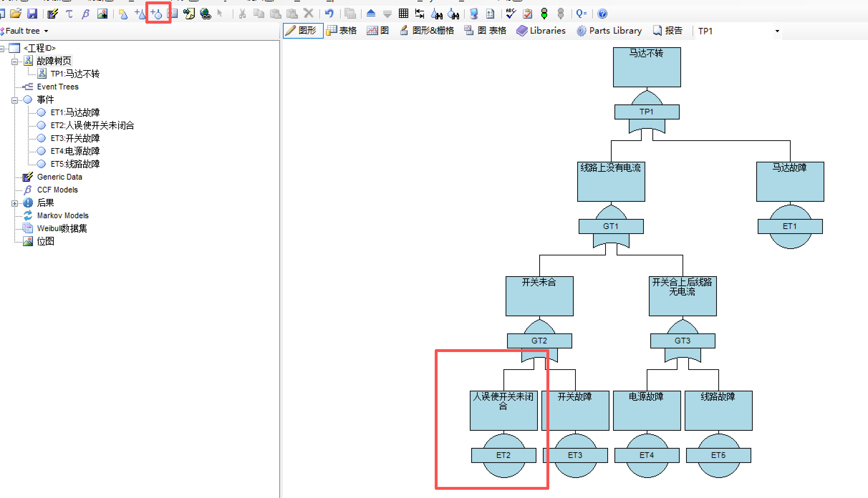
Task: Open the TP1 page selector dropdown
Action: (x=777, y=31)
